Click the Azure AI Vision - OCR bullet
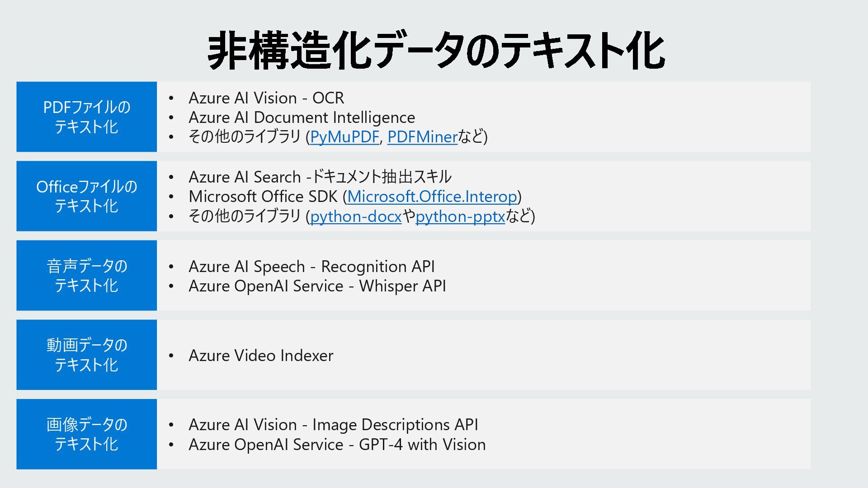Screen dimensions: 868x488 point(266,98)
